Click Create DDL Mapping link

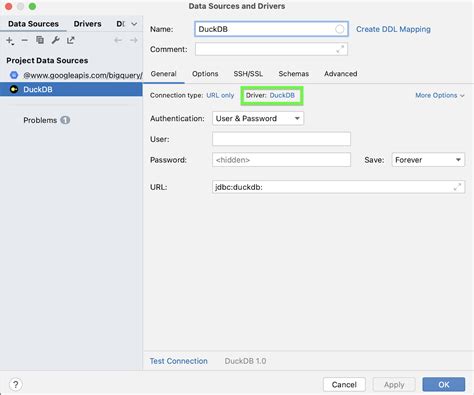[x=393, y=29]
